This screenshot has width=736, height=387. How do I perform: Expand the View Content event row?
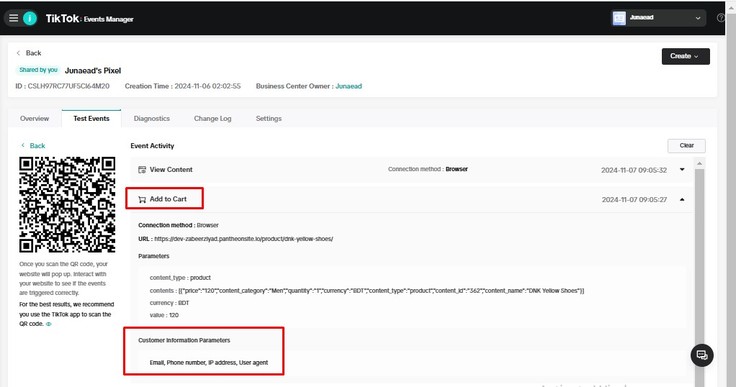[x=682, y=170]
